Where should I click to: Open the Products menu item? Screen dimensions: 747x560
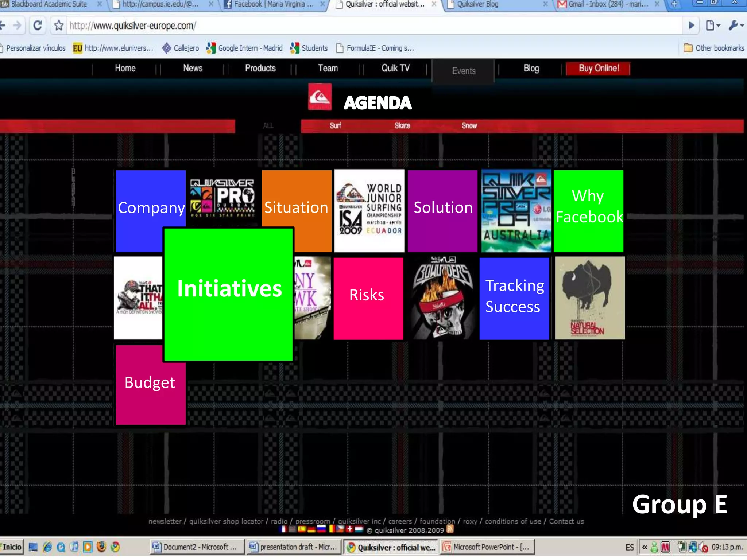260,69
